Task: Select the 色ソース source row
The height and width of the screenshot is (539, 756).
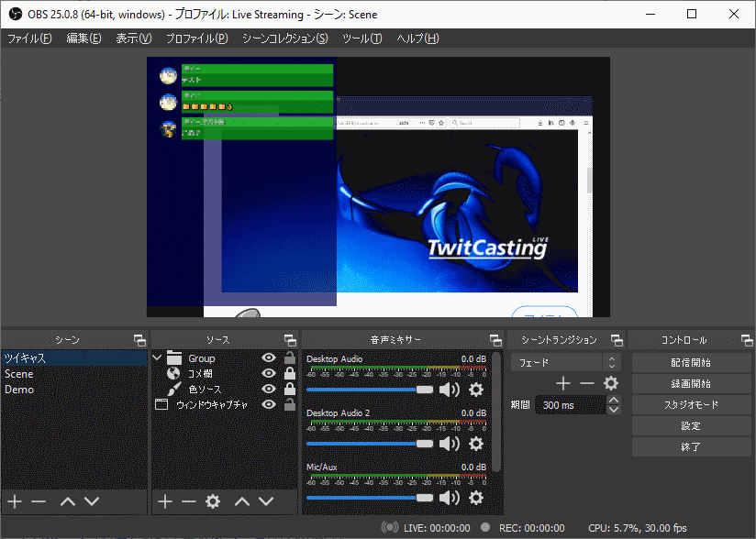Action: point(225,389)
